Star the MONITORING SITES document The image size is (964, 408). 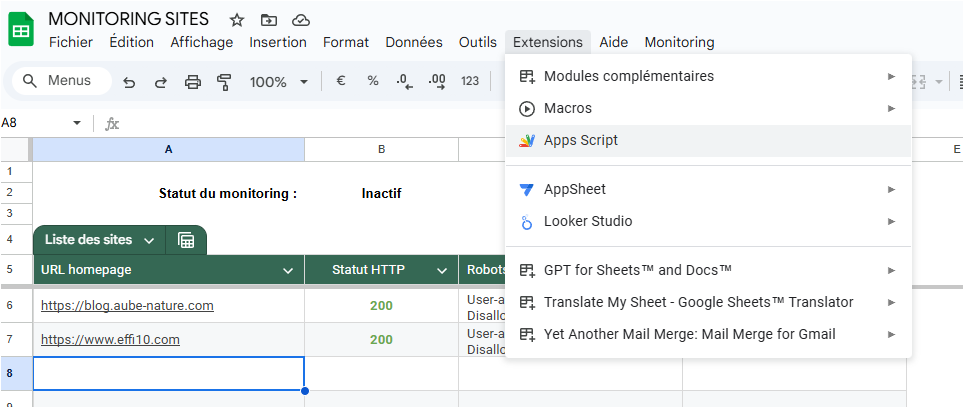[x=237, y=20]
